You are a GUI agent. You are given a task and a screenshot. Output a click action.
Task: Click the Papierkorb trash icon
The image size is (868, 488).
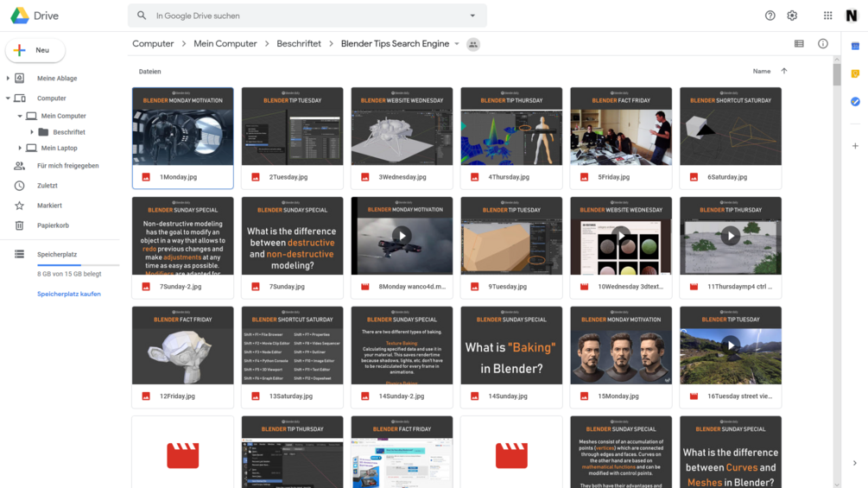[19, 225]
